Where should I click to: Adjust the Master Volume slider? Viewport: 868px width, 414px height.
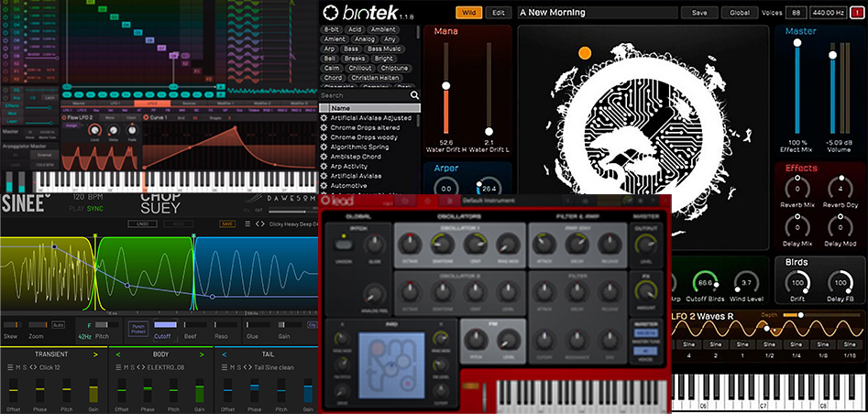click(832, 89)
